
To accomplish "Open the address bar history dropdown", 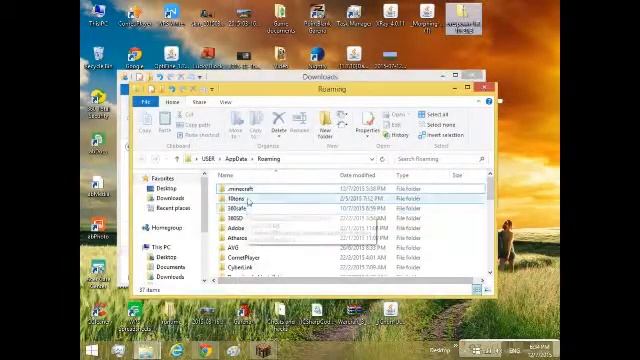I will (372, 159).
